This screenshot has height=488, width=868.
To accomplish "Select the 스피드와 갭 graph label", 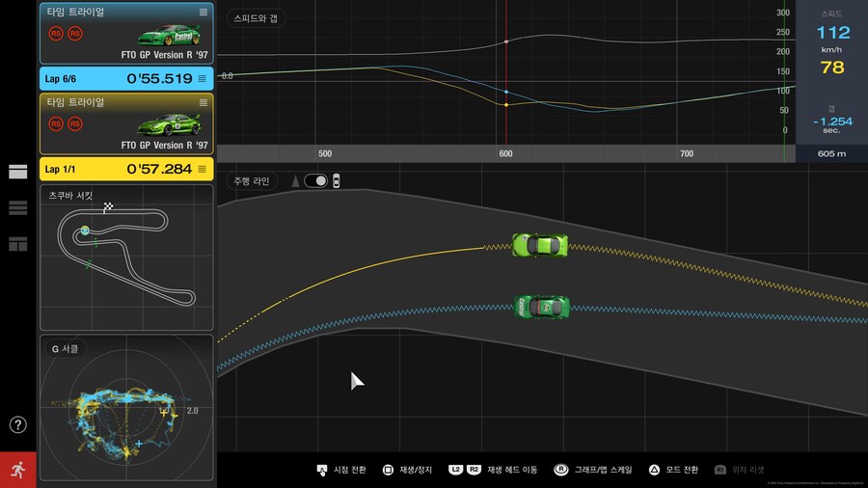I will click(256, 18).
